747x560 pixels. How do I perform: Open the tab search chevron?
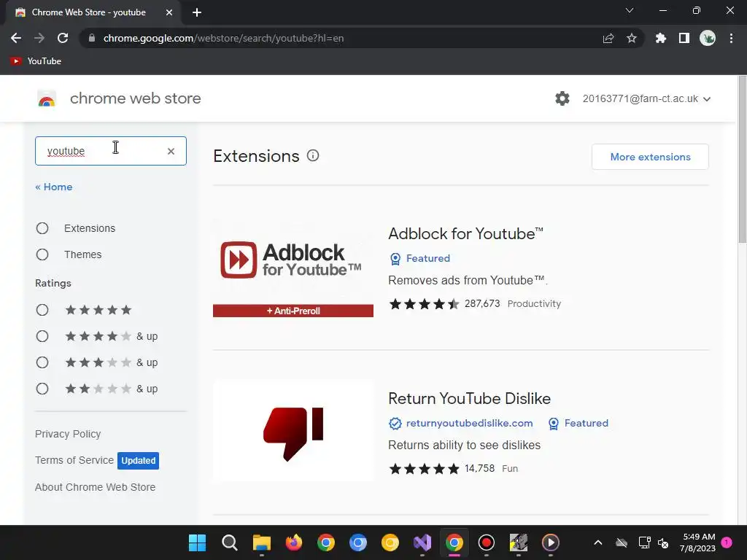coord(630,10)
